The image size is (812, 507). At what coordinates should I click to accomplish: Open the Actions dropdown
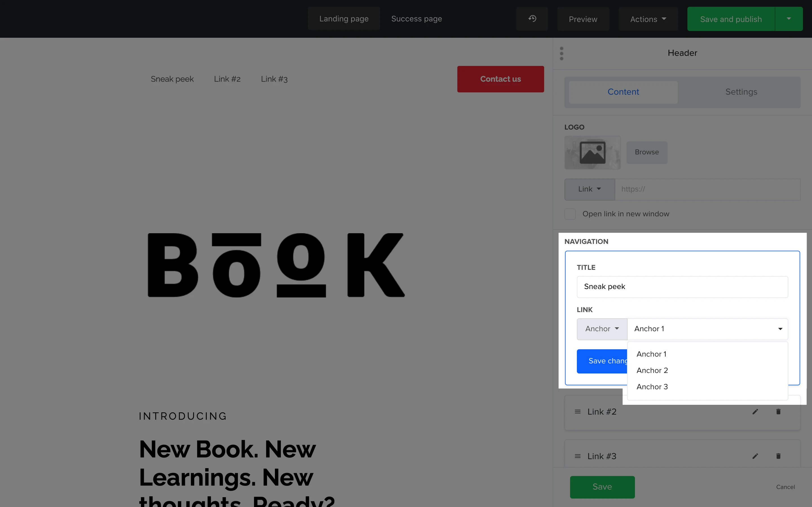coord(648,19)
